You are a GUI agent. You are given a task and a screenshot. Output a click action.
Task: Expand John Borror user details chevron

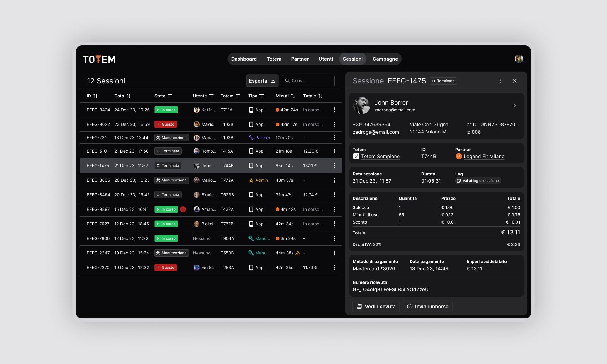(514, 106)
